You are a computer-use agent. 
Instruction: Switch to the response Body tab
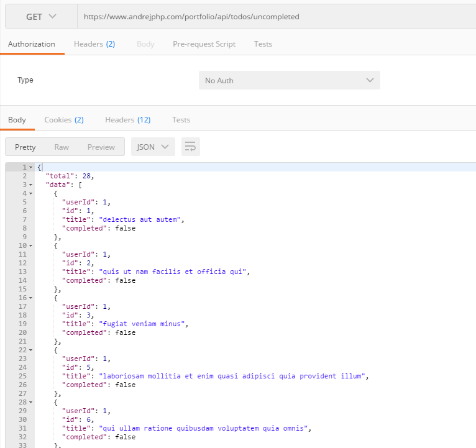click(x=17, y=120)
